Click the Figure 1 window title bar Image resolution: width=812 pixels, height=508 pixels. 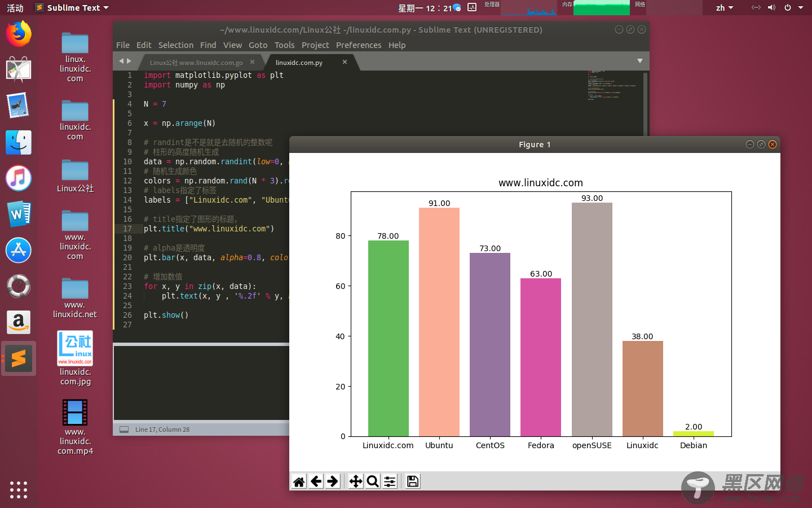pos(535,144)
